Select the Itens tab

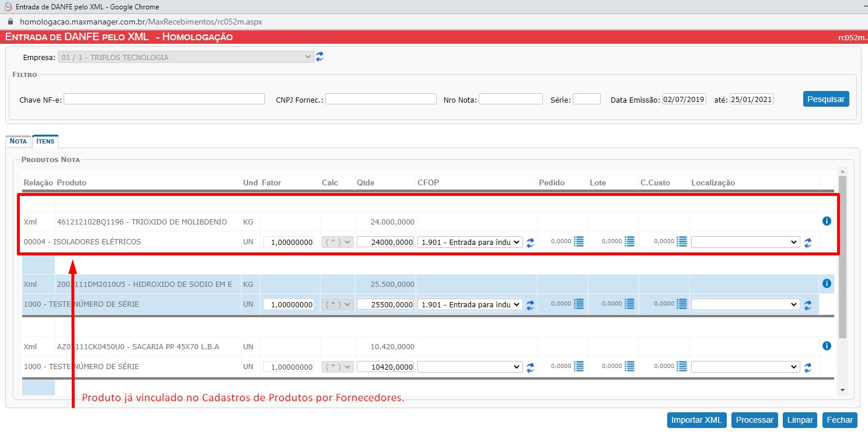(x=45, y=141)
